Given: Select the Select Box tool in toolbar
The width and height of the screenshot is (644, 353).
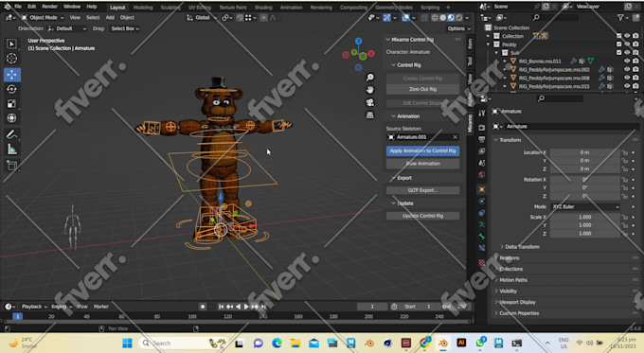Looking at the screenshot, I should [11, 44].
